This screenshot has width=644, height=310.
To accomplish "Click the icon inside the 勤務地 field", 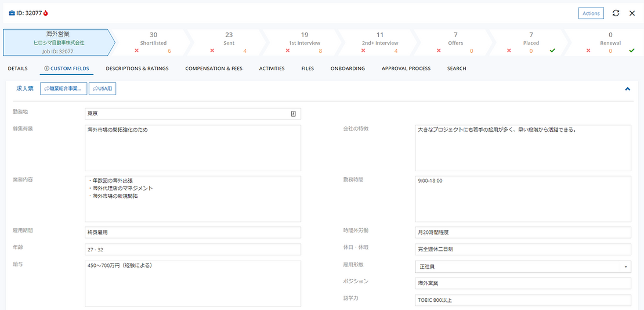I will [x=293, y=114].
